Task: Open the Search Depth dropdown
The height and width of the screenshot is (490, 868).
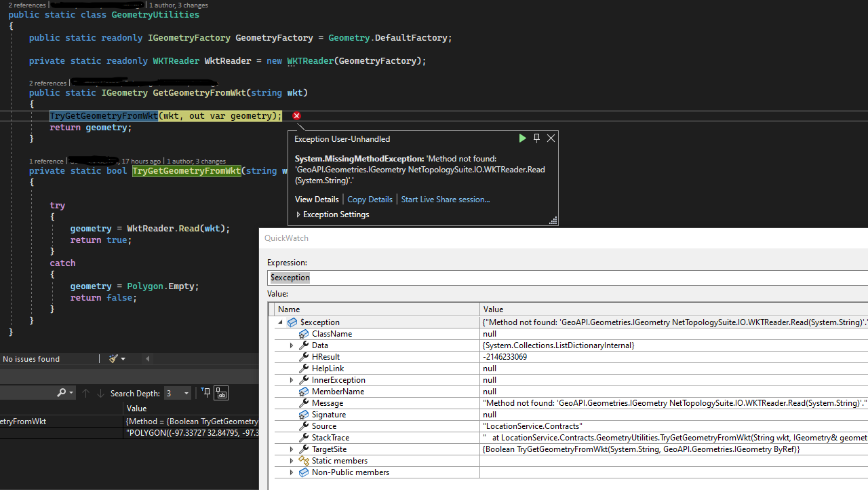Action: point(184,392)
